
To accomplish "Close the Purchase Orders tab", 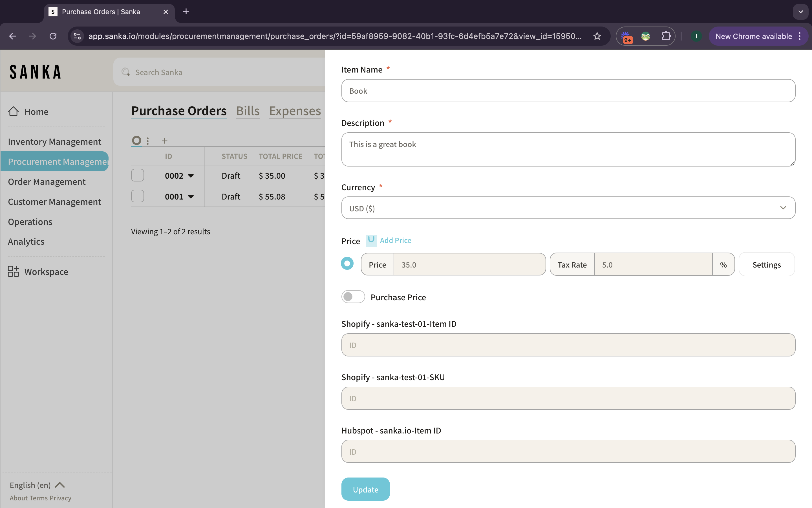I will pyautogui.click(x=166, y=12).
